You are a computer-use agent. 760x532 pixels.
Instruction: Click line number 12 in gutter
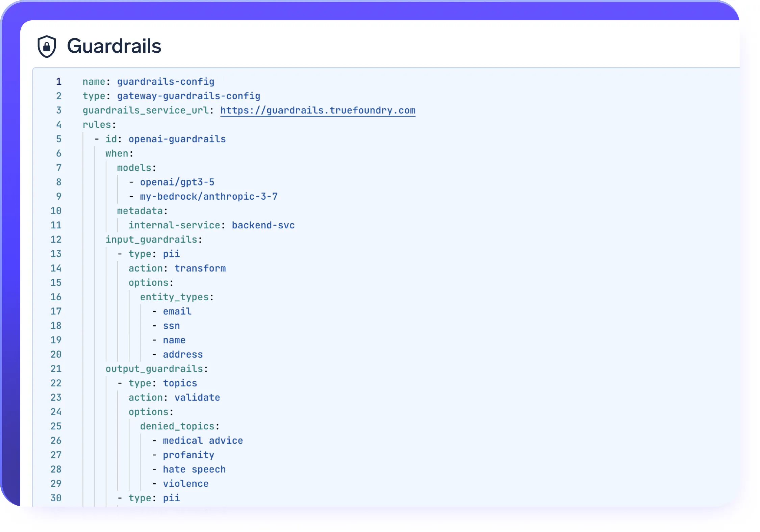[x=56, y=239]
